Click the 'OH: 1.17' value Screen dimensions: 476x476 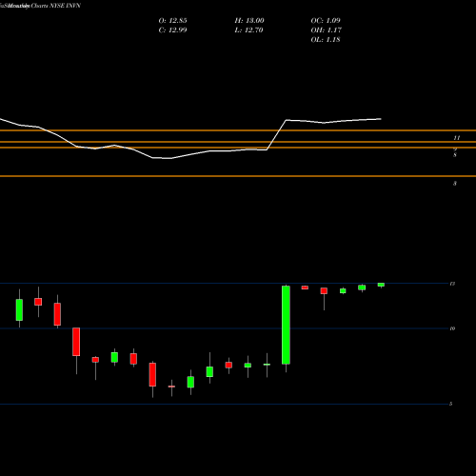[x=326, y=30]
